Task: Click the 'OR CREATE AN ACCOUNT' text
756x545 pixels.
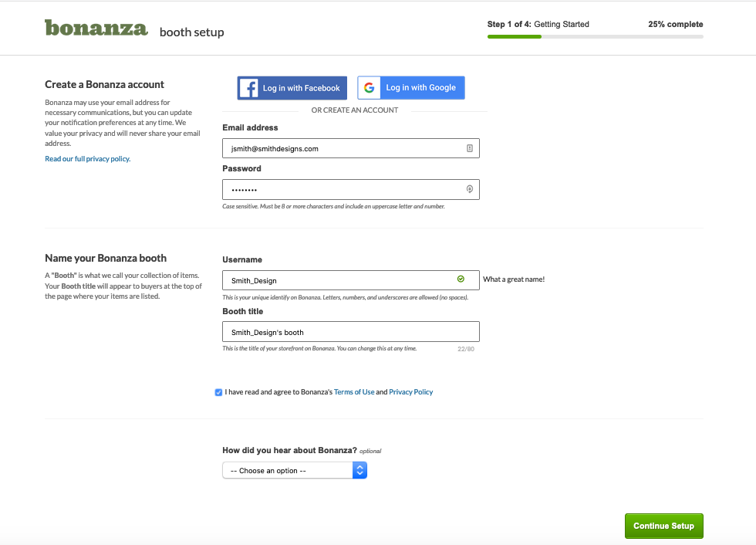Action: tap(355, 110)
